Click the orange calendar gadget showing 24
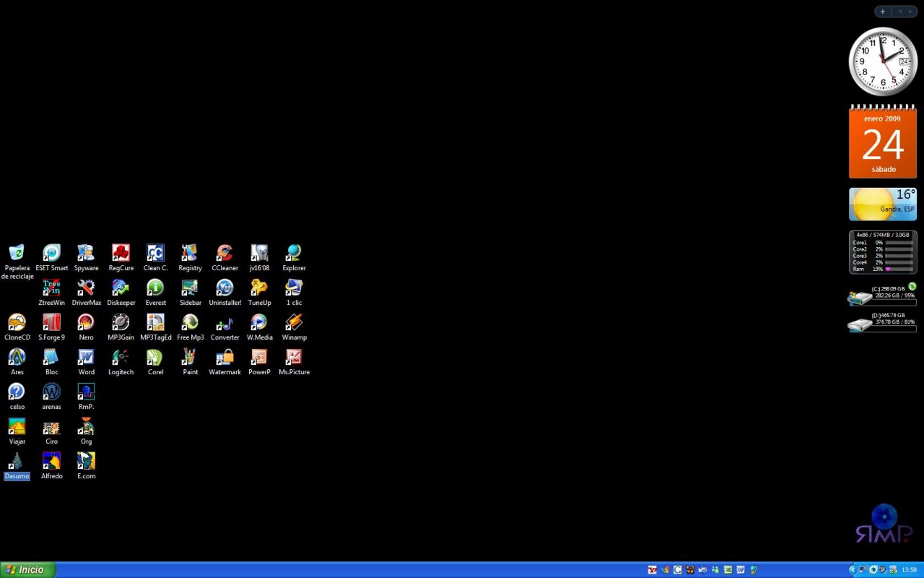 [882, 143]
